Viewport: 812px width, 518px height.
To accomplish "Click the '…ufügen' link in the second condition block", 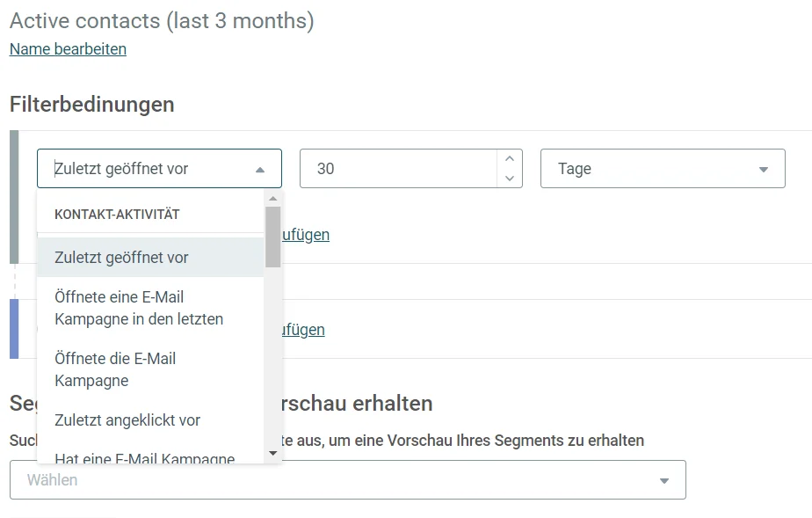I will [x=303, y=330].
